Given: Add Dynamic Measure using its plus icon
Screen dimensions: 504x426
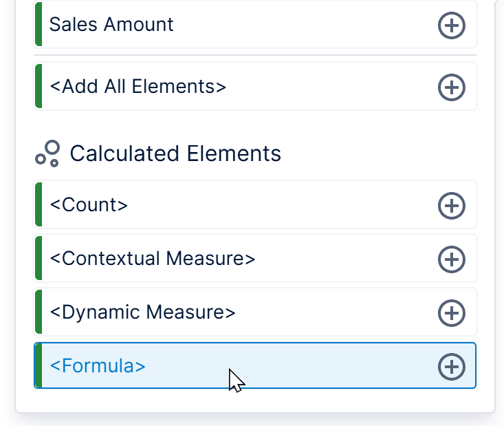Looking at the screenshot, I should (451, 313).
